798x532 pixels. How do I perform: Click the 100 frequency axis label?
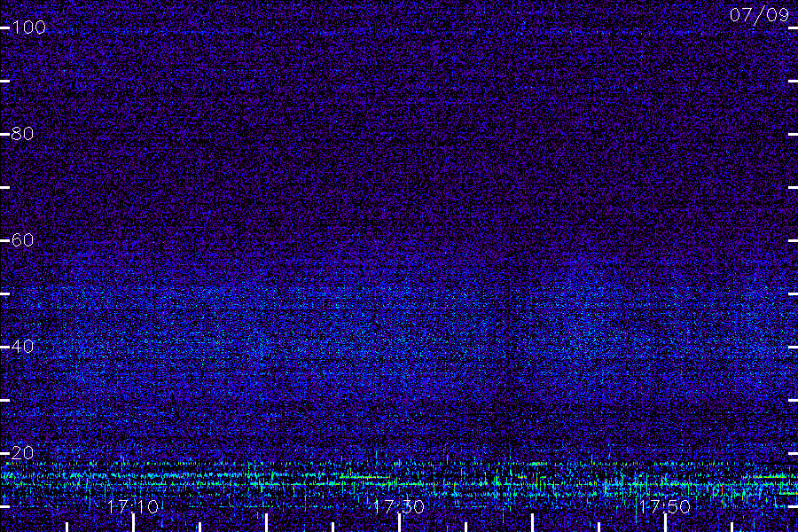(29, 27)
